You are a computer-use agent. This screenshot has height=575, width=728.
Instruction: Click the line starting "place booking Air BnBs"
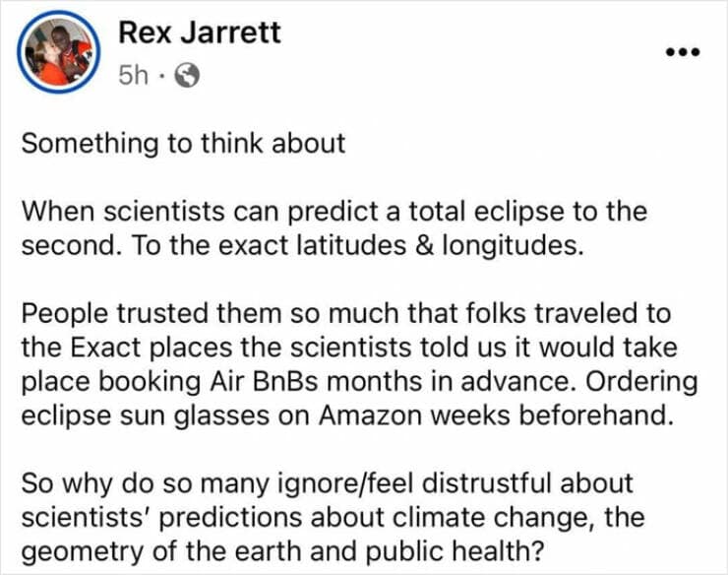(359, 381)
